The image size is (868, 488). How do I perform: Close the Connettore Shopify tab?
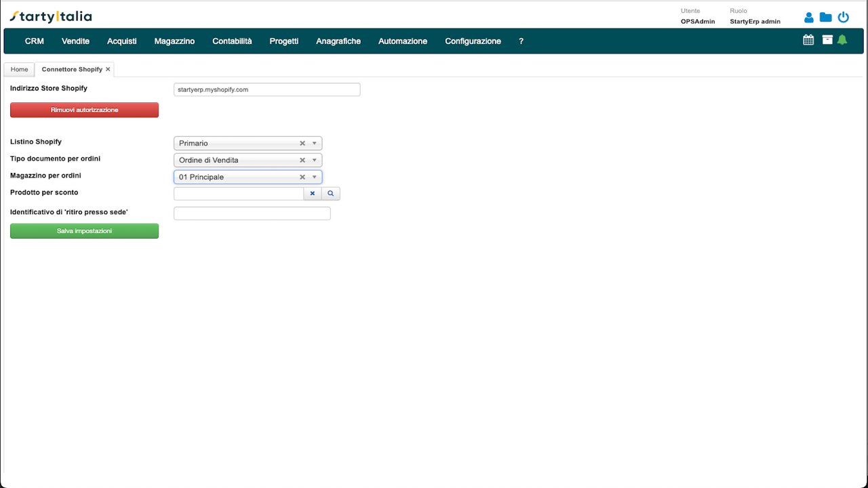pyautogui.click(x=108, y=69)
